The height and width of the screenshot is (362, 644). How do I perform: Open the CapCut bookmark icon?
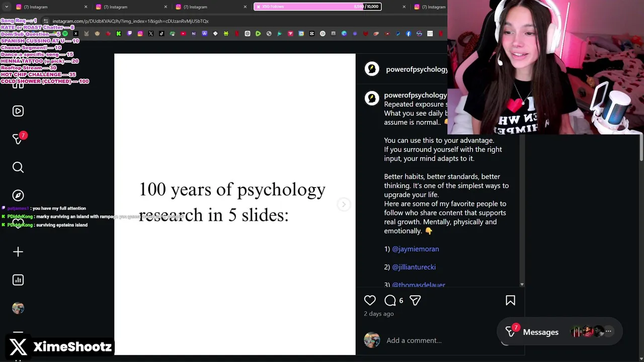(311, 34)
